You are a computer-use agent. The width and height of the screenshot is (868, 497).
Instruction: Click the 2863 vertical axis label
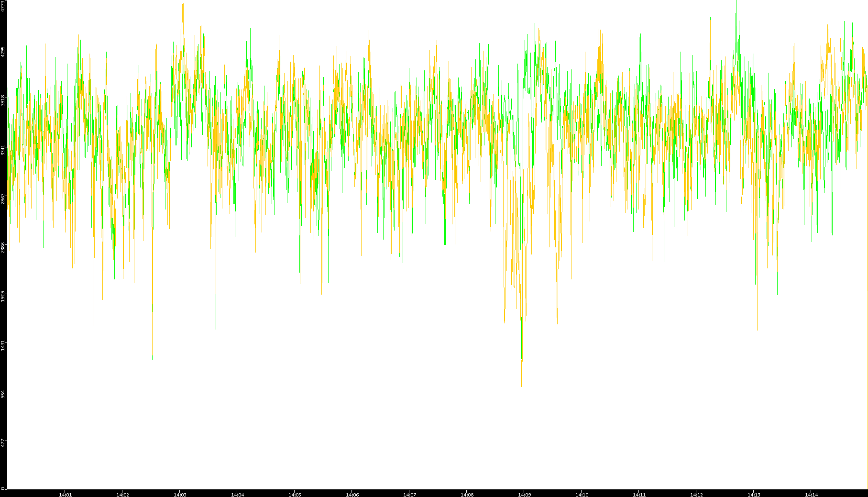[x=3, y=199]
